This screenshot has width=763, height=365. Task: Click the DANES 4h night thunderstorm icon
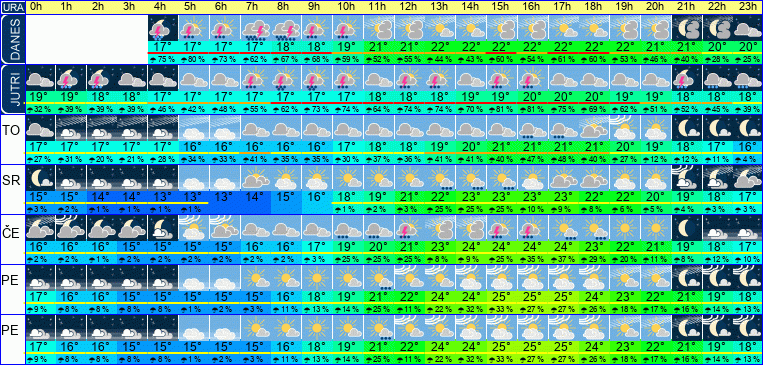tap(163, 28)
